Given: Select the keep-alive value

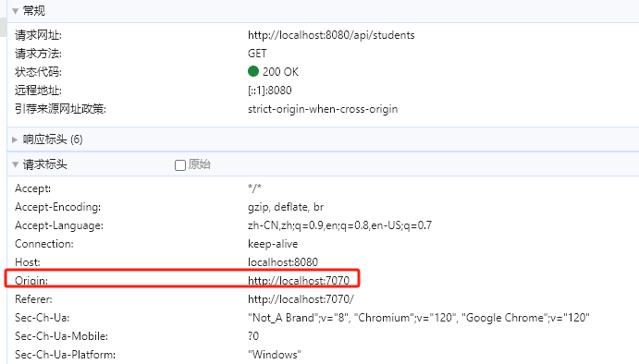Looking at the screenshot, I should coord(273,244).
